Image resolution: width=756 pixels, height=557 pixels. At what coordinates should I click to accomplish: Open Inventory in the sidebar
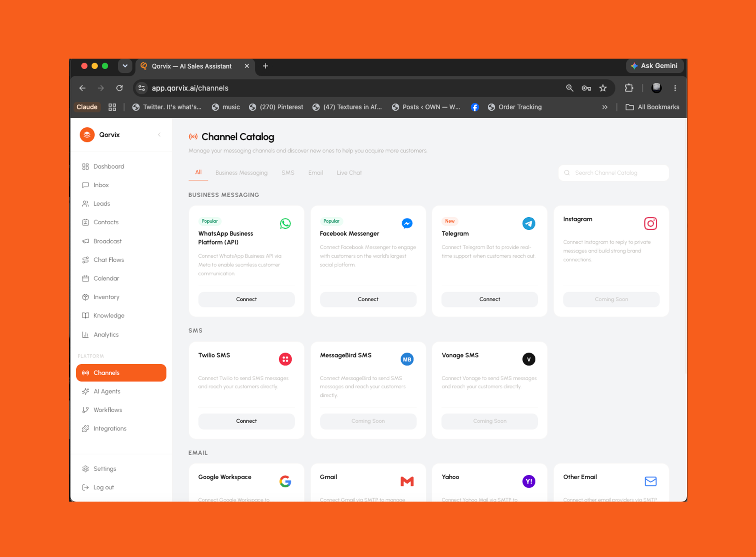click(x=121, y=297)
